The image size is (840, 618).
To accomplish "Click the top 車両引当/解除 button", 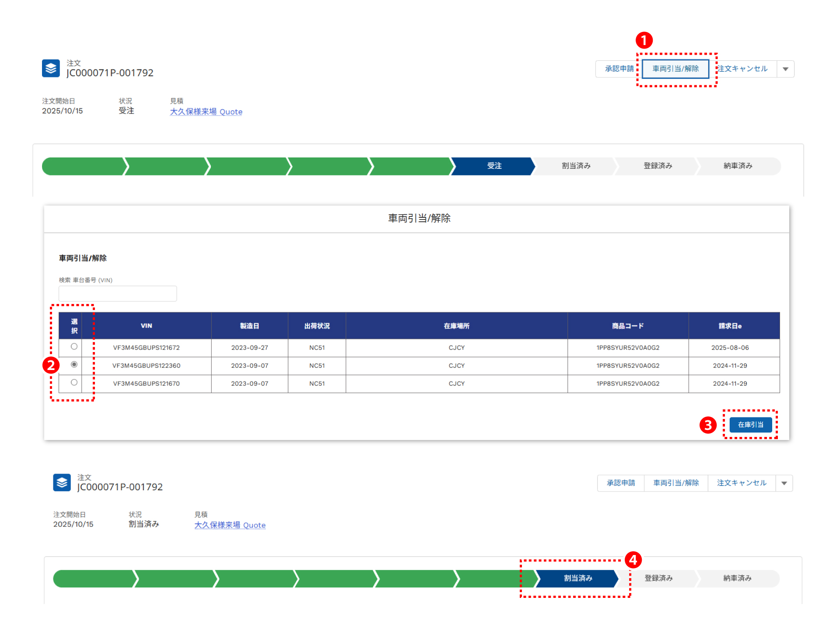I will point(675,69).
